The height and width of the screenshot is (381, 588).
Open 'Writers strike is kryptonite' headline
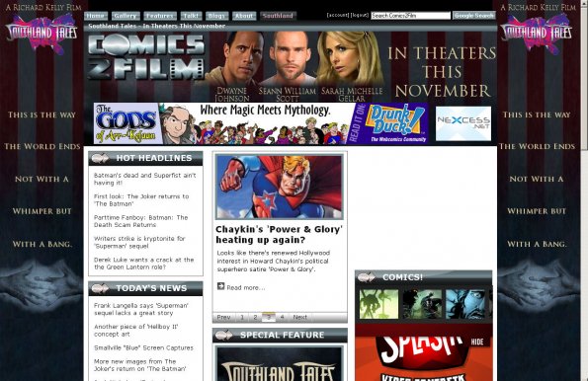pyautogui.click(x=139, y=243)
